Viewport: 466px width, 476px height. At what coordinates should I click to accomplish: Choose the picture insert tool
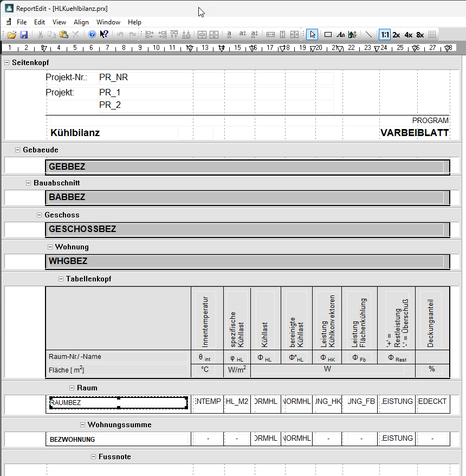pyautogui.click(x=352, y=35)
